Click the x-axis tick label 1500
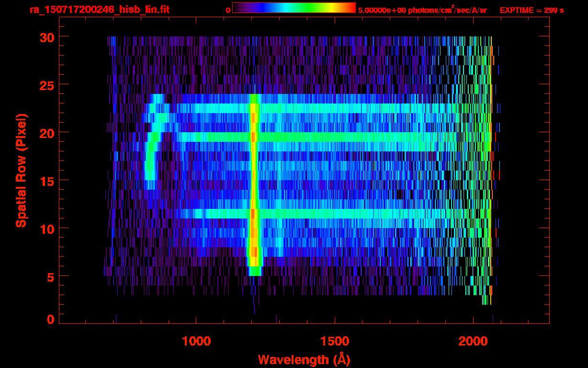Screen dimensions: 588x368 click(335, 341)
